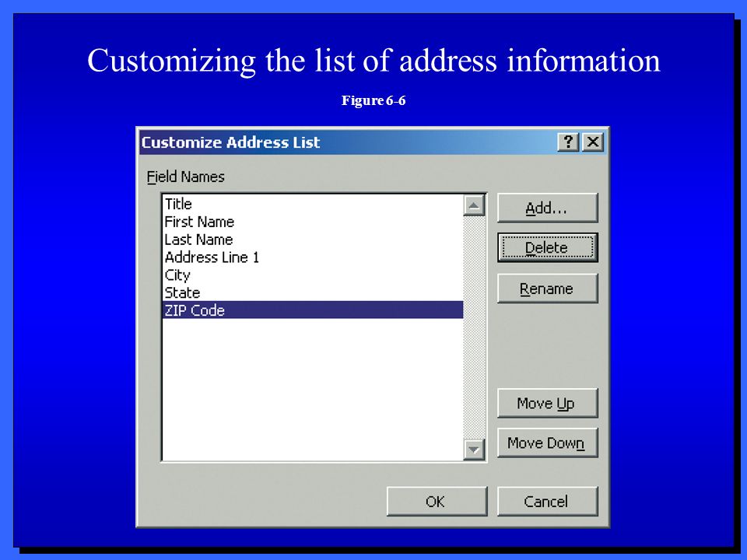The width and height of the screenshot is (747, 560).
Task: Move the selected field up
Action: coord(547,404)
